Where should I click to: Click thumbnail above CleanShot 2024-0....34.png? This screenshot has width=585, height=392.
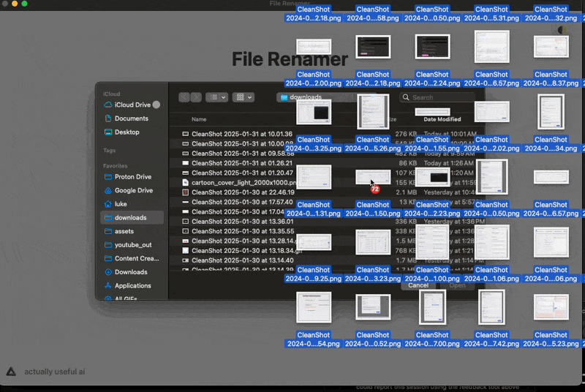(551, 111)
